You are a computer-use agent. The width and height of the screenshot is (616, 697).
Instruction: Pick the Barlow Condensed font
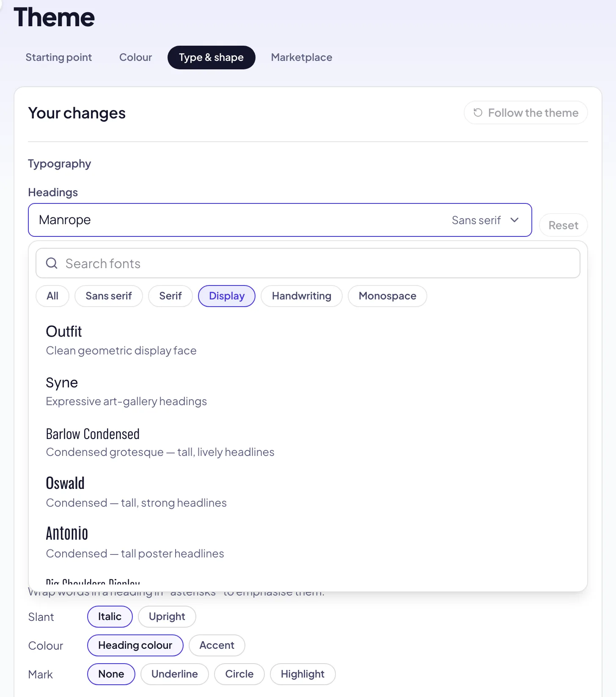click(x=308, y=442)
